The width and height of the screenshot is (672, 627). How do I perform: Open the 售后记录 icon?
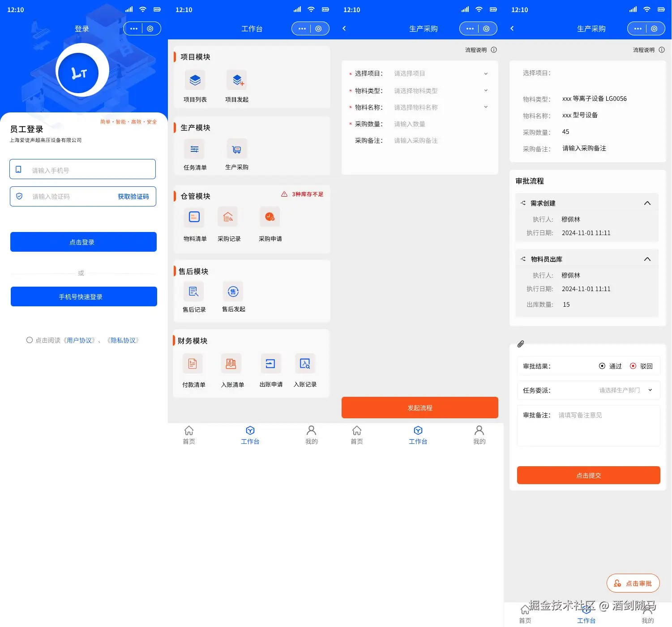coord(193,292)
